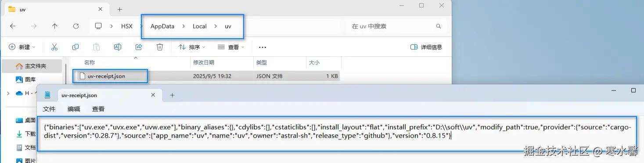Click AppData in the address bar
Viewport: 644px width, 163px height.
(162, 26)
